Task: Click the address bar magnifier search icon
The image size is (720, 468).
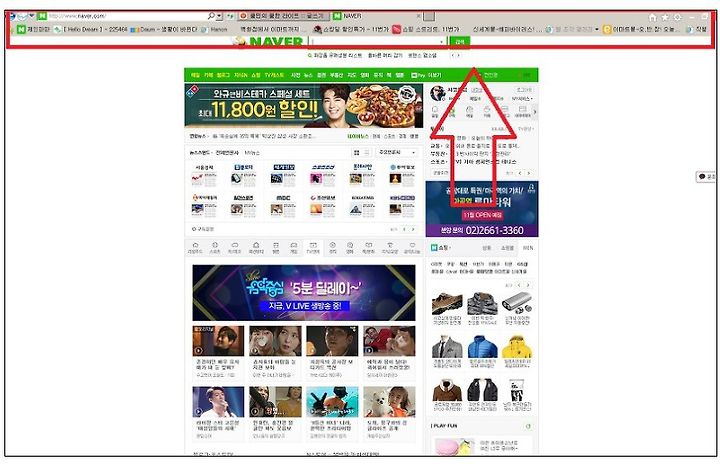Action: pos(211,16)
